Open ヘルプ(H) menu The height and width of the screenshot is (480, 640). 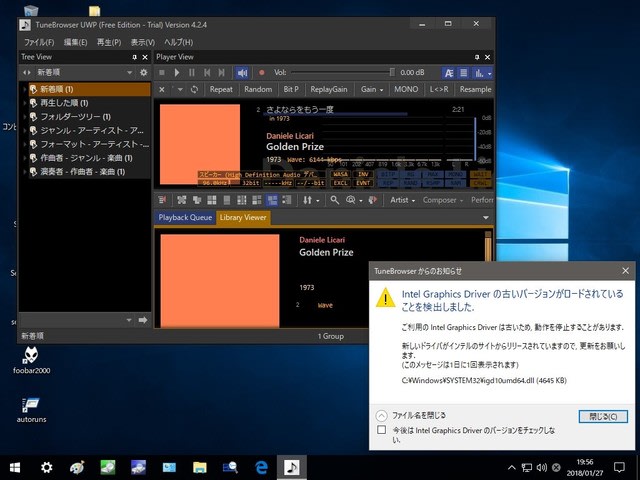(x=178, y=42)
